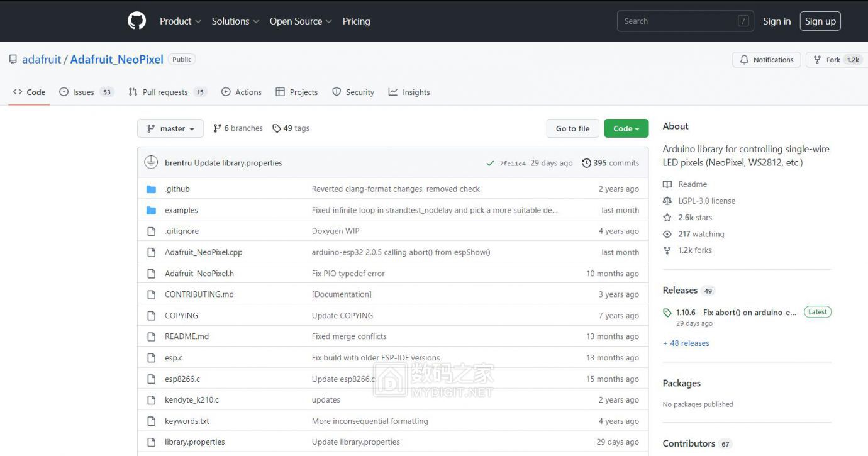Click the Sign in link
Image resolution: width=868 pixels, height=456 pixels.
pyautogui.click(x=777, y=21)
